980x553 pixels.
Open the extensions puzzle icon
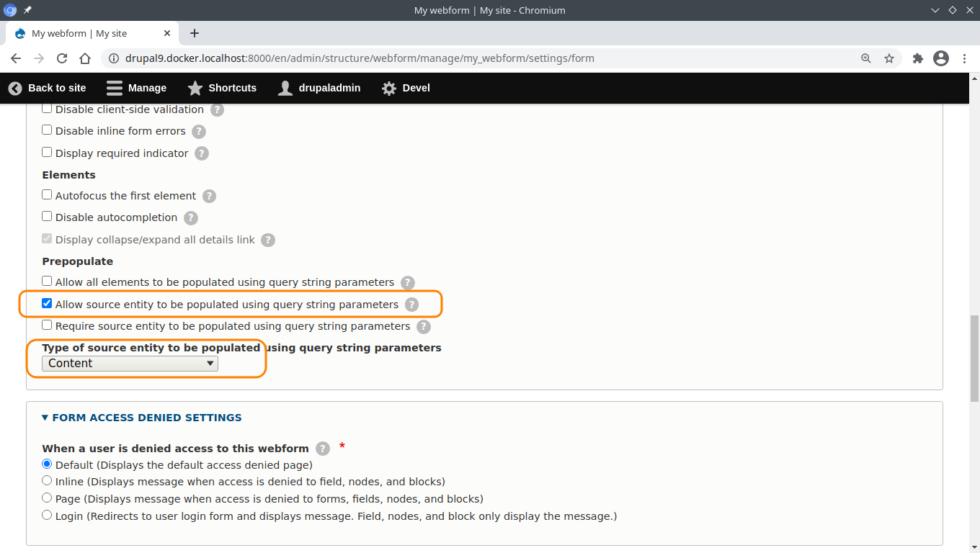pos(917,58)
